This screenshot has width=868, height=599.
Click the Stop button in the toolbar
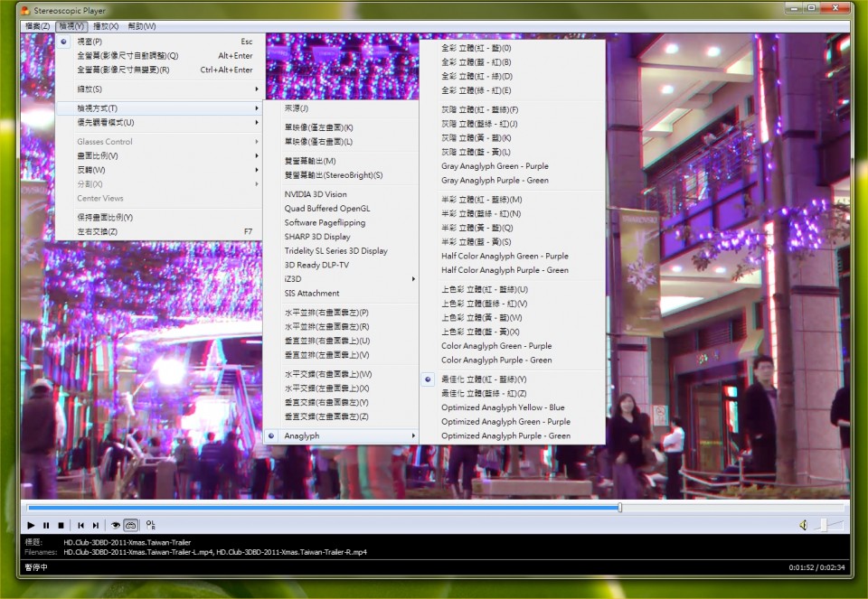61,525
